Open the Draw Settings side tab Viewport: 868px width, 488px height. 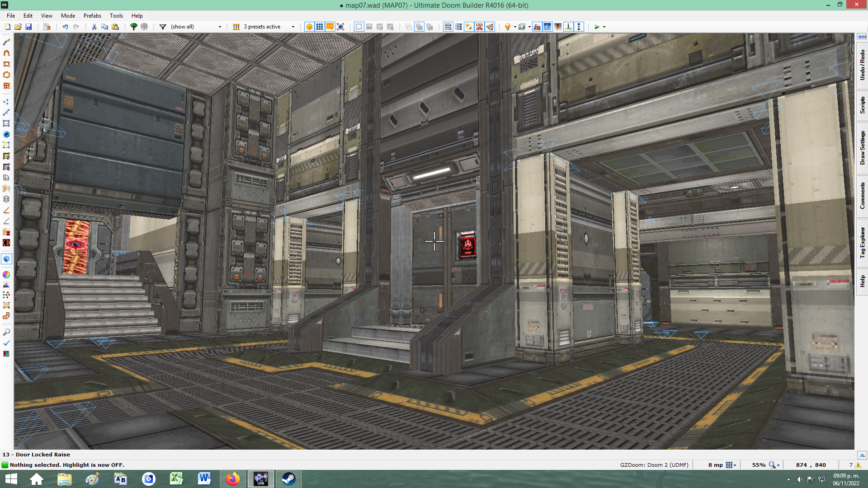coord(862,148)
